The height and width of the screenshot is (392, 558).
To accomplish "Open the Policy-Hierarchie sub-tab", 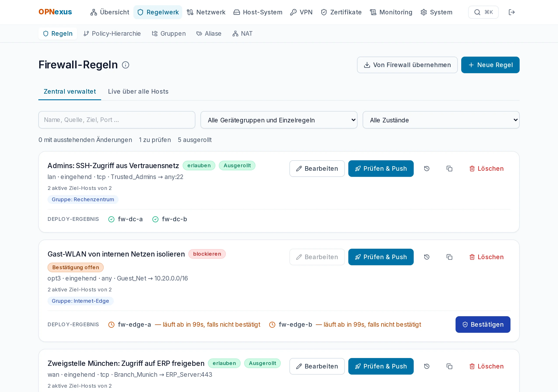I will click(x=112, y=34).
